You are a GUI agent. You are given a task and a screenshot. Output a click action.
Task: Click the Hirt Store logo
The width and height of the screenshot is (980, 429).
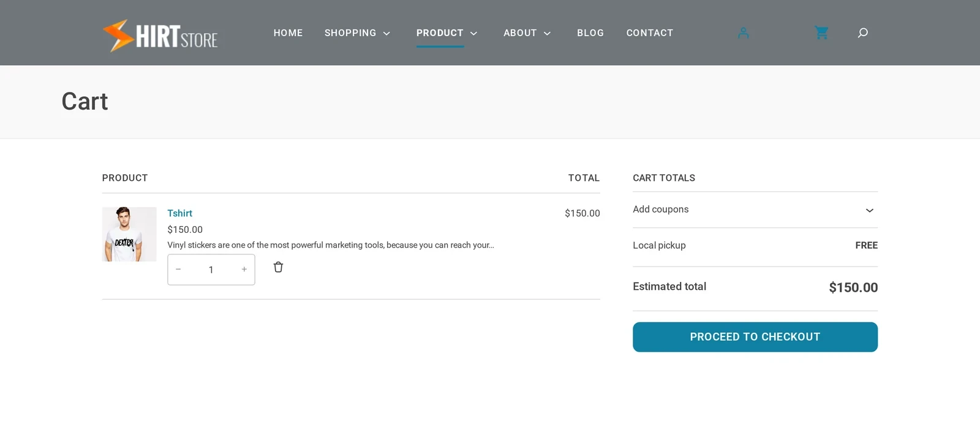[x=160, y=35]
